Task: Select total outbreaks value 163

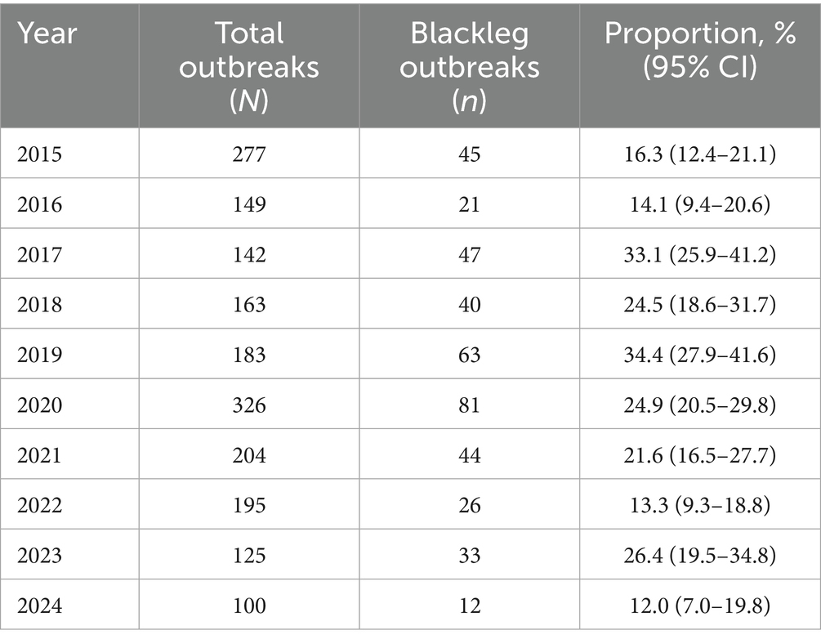Action: tap(248, 304)
